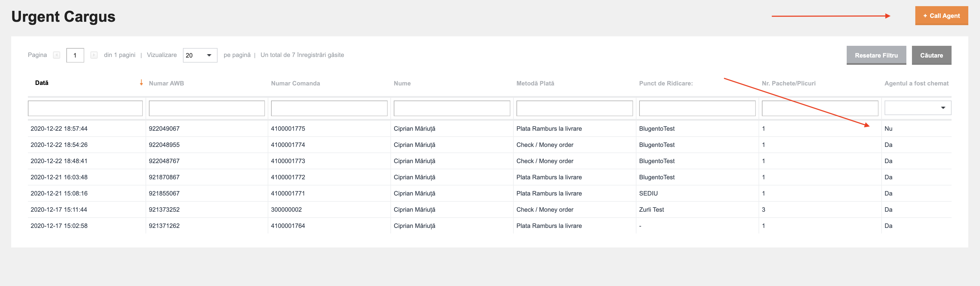Click the Numar Comanda filter input
Viewport: 980px width, 286px height.
[329, 108]
